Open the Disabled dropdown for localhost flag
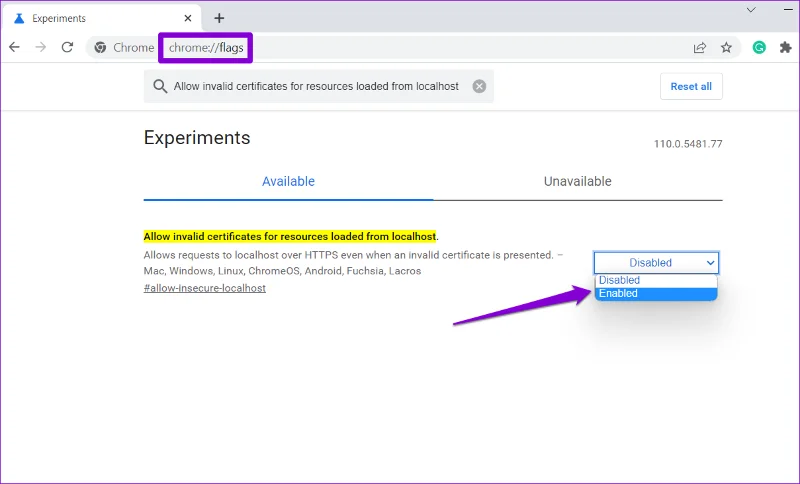The height and width of the screenshot is (484, 800). (656, 263)
